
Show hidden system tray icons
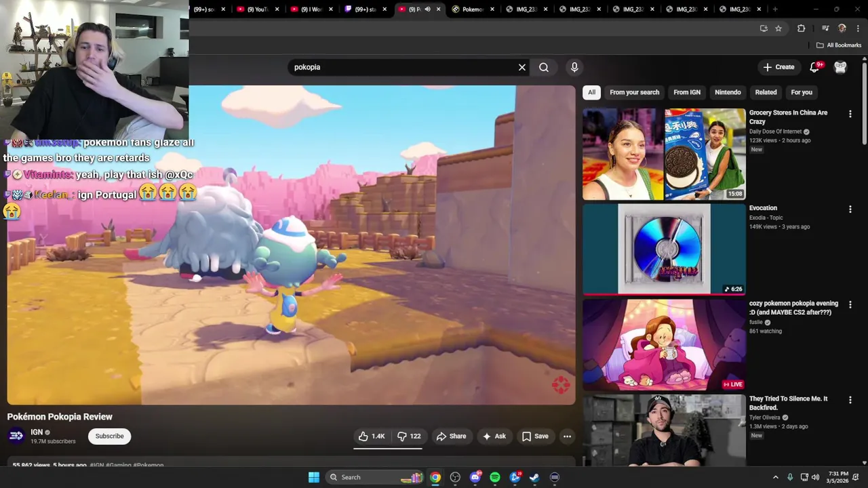pyautogui.click(x=776, y=477)
